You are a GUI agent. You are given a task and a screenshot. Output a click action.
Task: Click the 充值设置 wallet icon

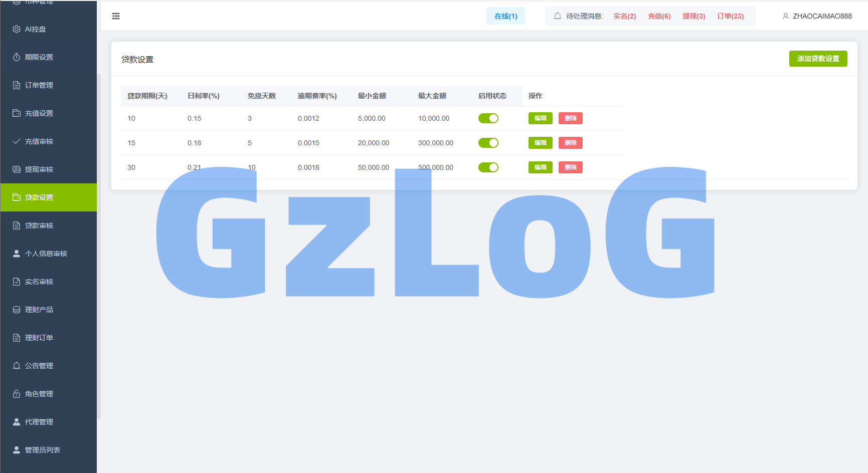(x=17, y=113)
